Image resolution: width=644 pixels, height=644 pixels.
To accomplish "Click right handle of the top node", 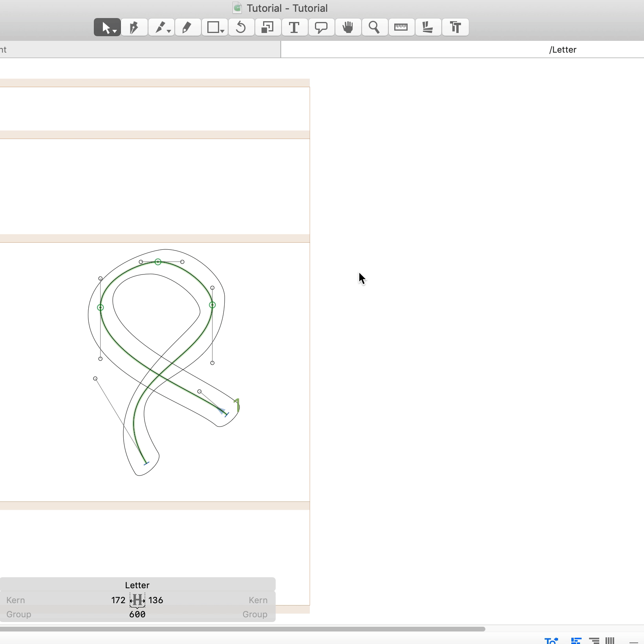I will click(x=182, y=262).
